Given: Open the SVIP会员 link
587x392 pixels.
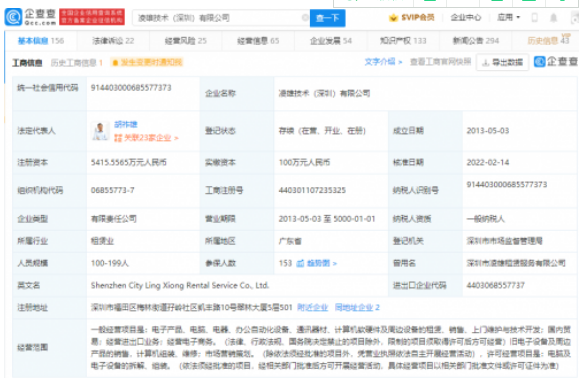Looking at the screenshot, I should click(x=418, y=17).
